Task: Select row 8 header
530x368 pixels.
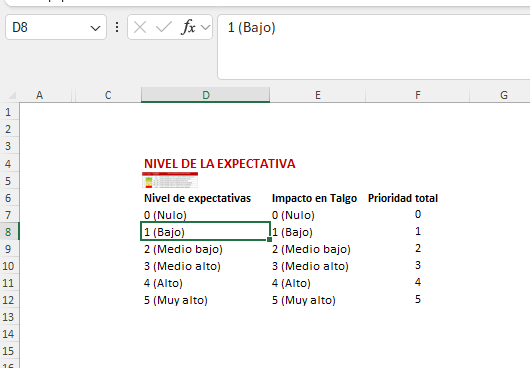Action: click(x=8, y=232)
